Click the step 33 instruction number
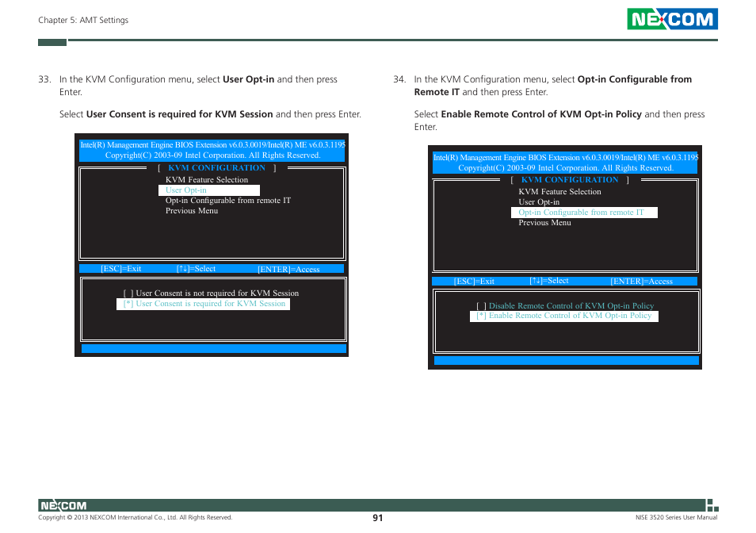This screenshot has width=756, height=533. [44, 79]
